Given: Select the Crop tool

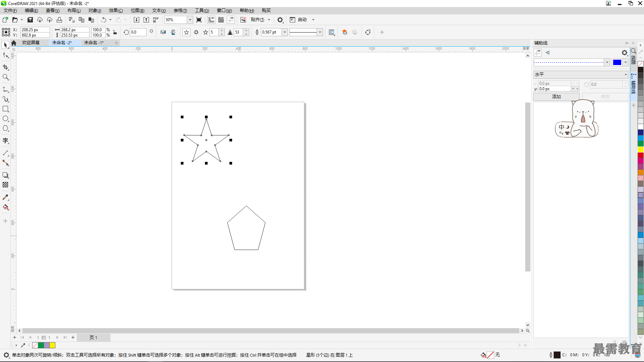Looking at the screenshot, I should click(x=5, y=67).
